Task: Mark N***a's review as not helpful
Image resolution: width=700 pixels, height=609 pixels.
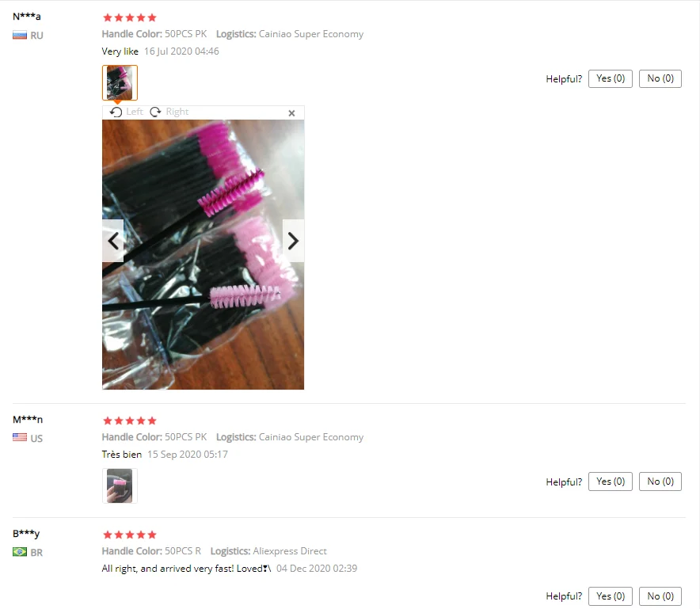Action: [x=660, y=78]
